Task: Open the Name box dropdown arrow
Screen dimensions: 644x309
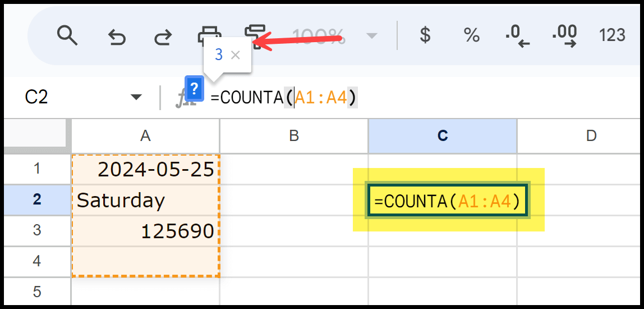Action: (x=136, y=98)
